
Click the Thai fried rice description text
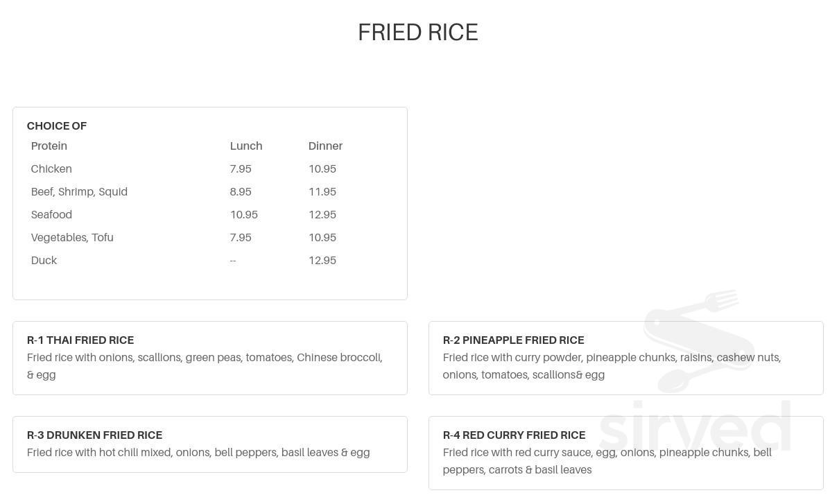205,366
